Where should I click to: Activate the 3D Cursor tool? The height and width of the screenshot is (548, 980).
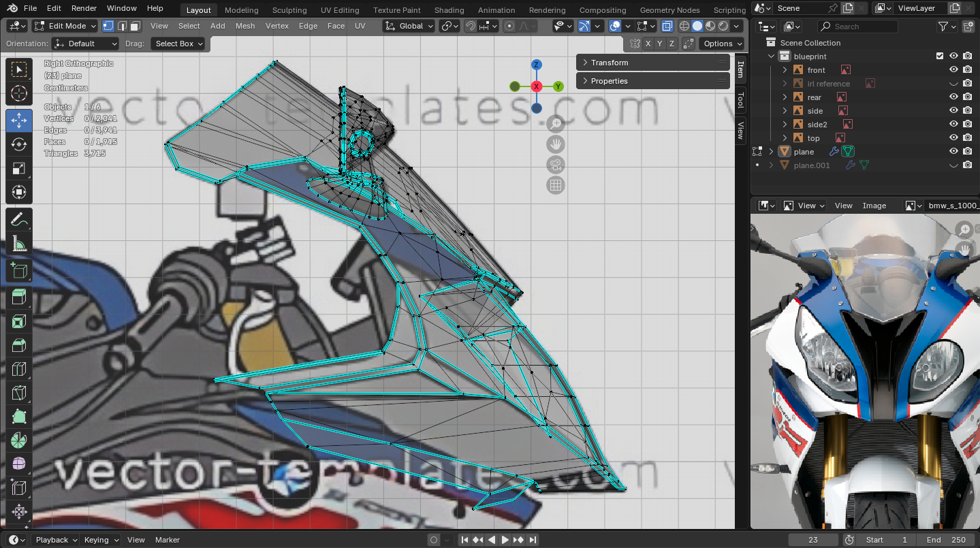click(19, 93)
